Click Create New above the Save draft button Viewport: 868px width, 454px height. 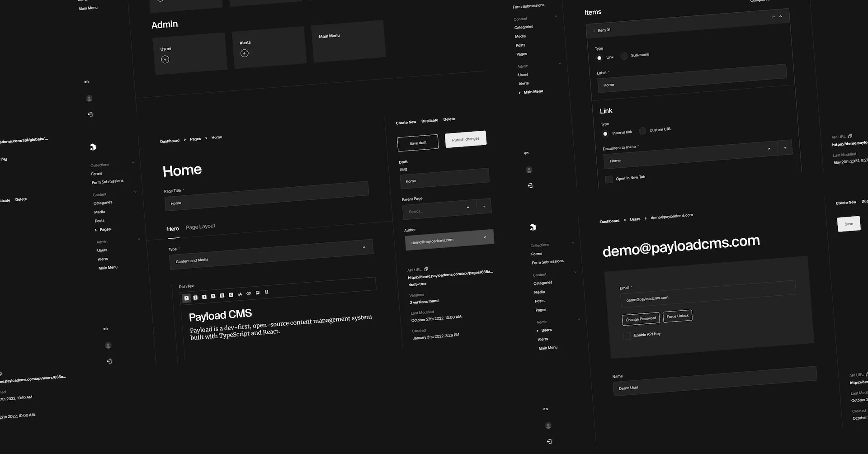coord(406,123)
